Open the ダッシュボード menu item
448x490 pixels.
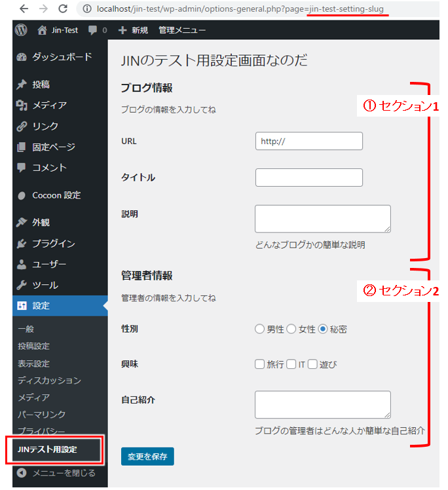62,57
